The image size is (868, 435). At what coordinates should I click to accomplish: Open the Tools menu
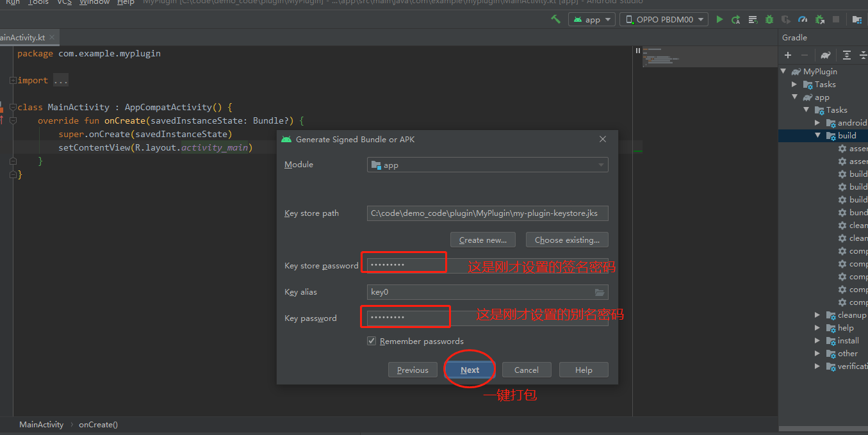pyautogui.click(x=38, y=3)
